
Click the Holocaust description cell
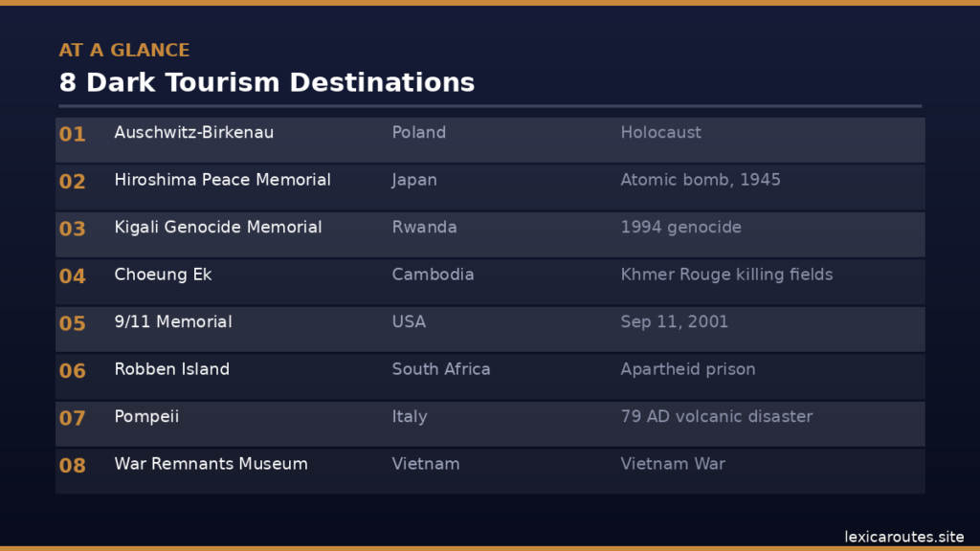(660, 132)
